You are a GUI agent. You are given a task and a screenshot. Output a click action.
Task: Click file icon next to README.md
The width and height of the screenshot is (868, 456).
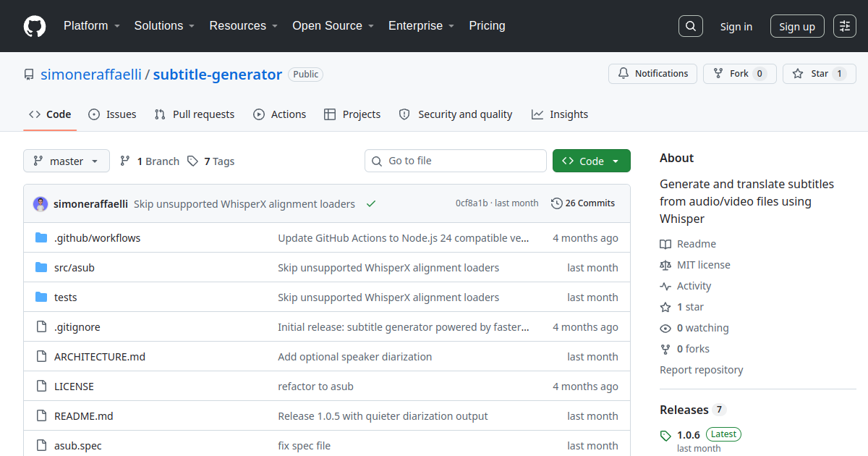click(41, 416)
